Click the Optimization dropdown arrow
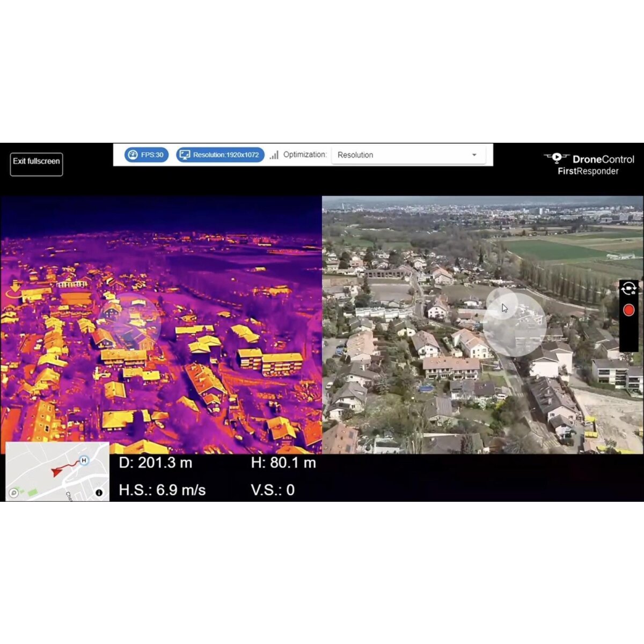This screenshot has width=644, height=644. click(x=474, y=155)
